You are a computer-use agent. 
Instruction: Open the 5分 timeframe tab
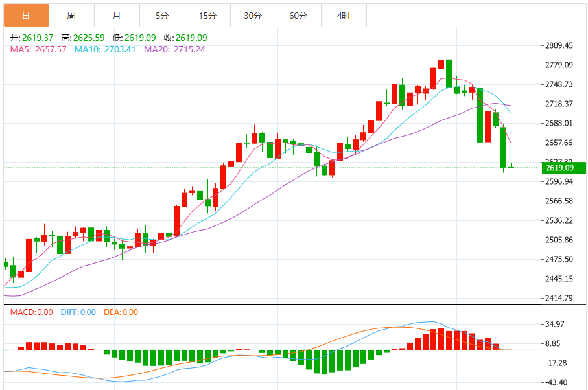pyautogui.click(x=162, y=16)
